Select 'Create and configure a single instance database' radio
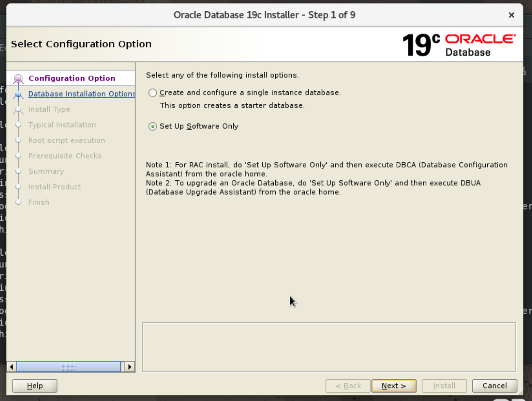The image size is (532, 401). [x=153, y=93]
